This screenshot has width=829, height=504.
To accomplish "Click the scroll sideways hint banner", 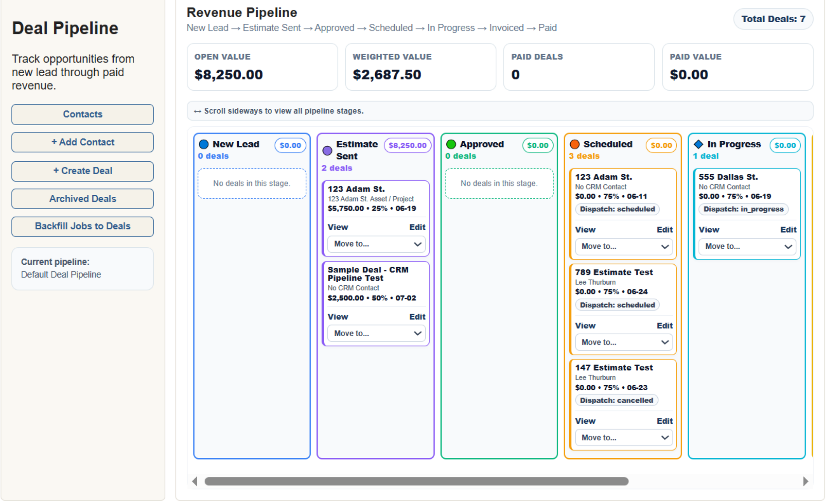I will click(500, 111).
